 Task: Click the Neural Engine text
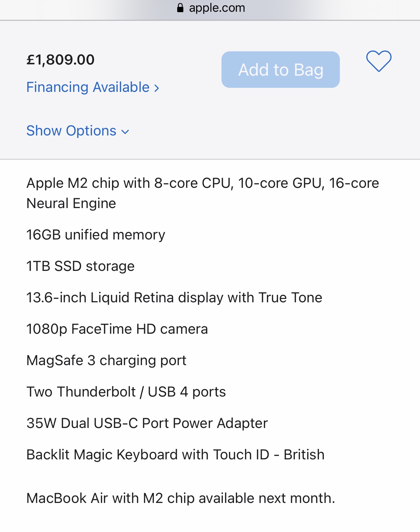click(x=71, y=203)
